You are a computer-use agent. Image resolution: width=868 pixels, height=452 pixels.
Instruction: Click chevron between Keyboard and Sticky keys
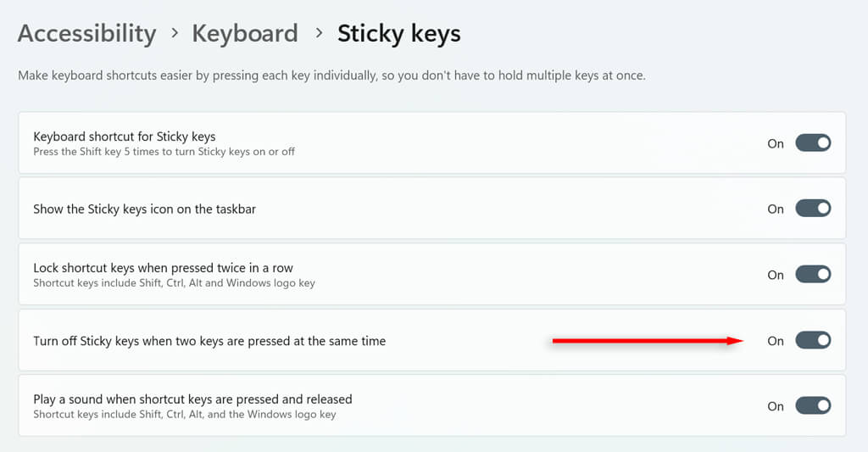click(319, 34)
